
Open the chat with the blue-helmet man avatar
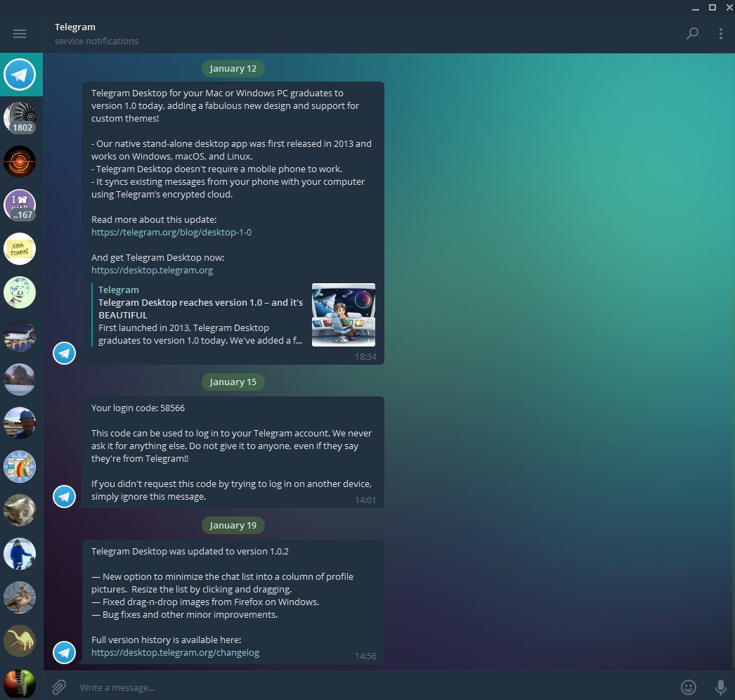click(20, 423)
